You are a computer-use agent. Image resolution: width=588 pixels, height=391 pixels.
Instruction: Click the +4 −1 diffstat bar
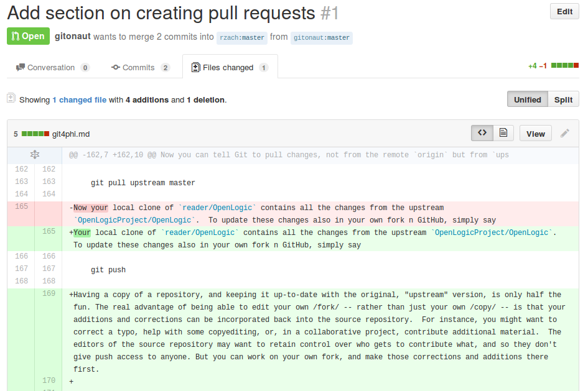point(554,65)
